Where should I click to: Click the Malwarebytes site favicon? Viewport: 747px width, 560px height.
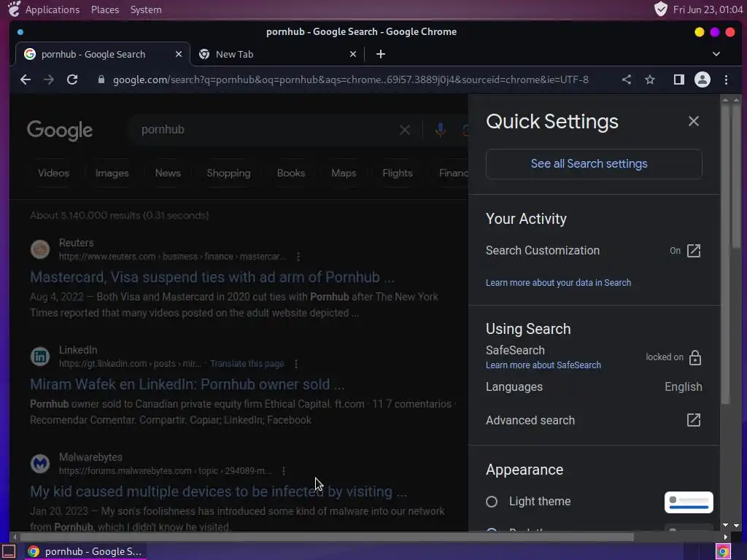(x=40, y=463)
